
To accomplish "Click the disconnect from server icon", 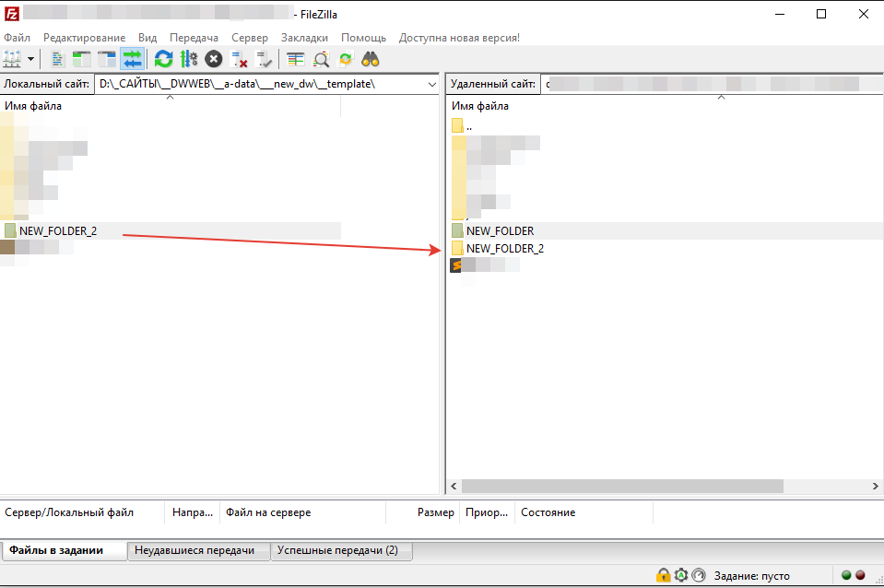I will tap(240, 59).
